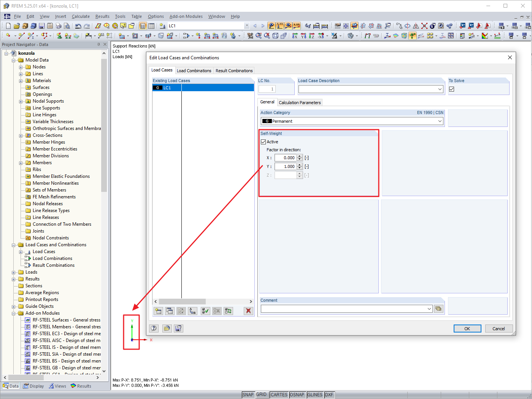Insert a new line from toolbar
The image size is (532, 399).
pos(21,36)
